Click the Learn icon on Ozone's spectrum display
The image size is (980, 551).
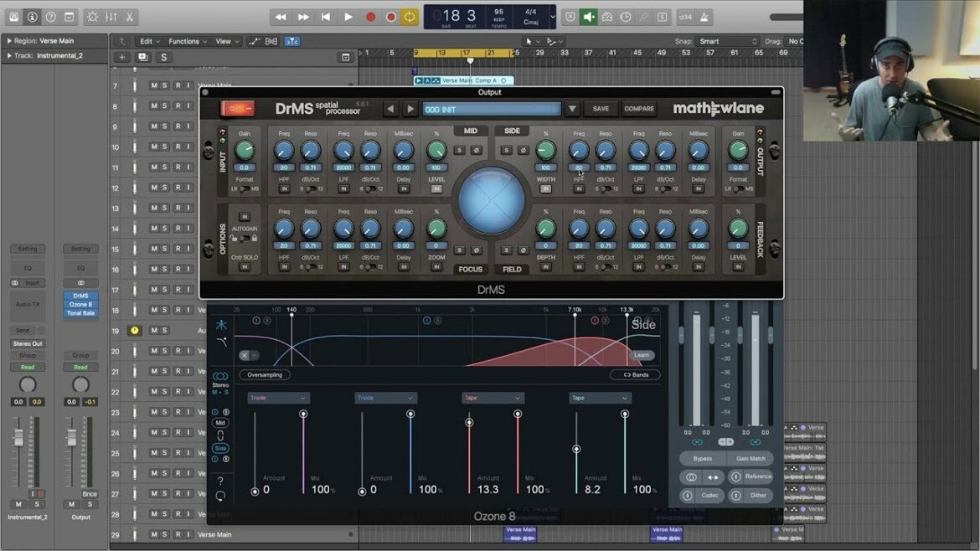[x=643, y=354]
